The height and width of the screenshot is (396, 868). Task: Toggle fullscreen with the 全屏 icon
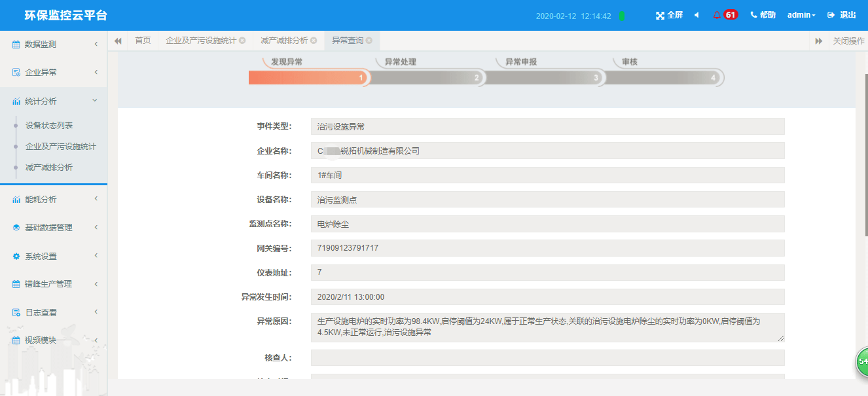[x=667, y=15]
